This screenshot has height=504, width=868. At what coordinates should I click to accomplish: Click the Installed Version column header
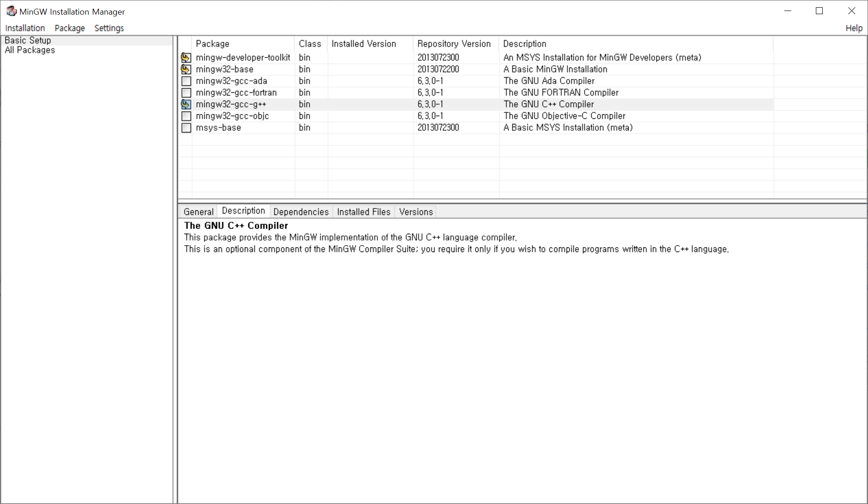tap(370, 44)
